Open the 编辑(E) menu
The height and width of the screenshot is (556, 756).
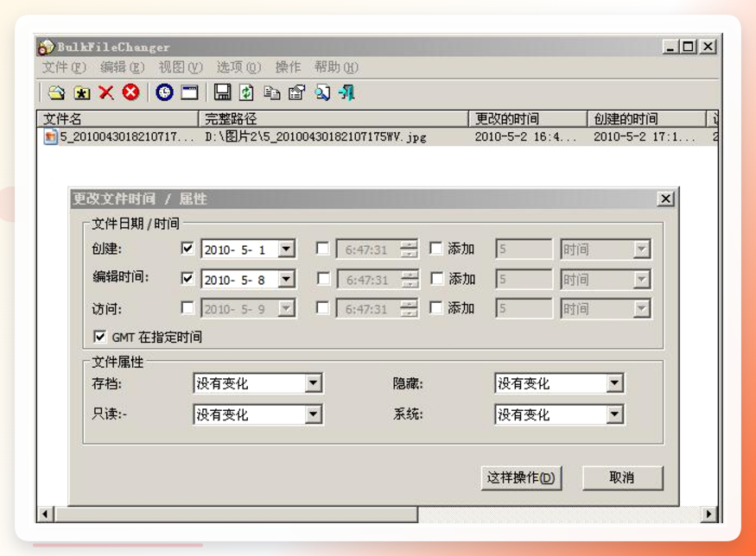[x=122, y=67]
